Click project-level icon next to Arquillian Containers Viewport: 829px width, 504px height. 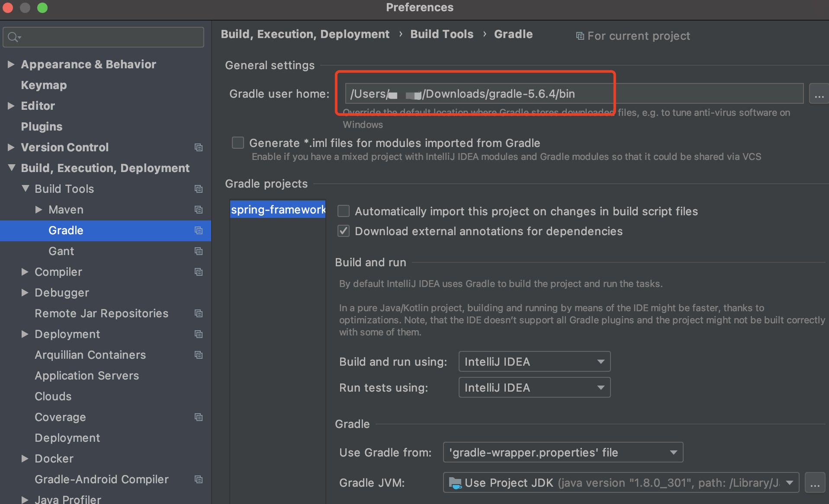(199, 355)
